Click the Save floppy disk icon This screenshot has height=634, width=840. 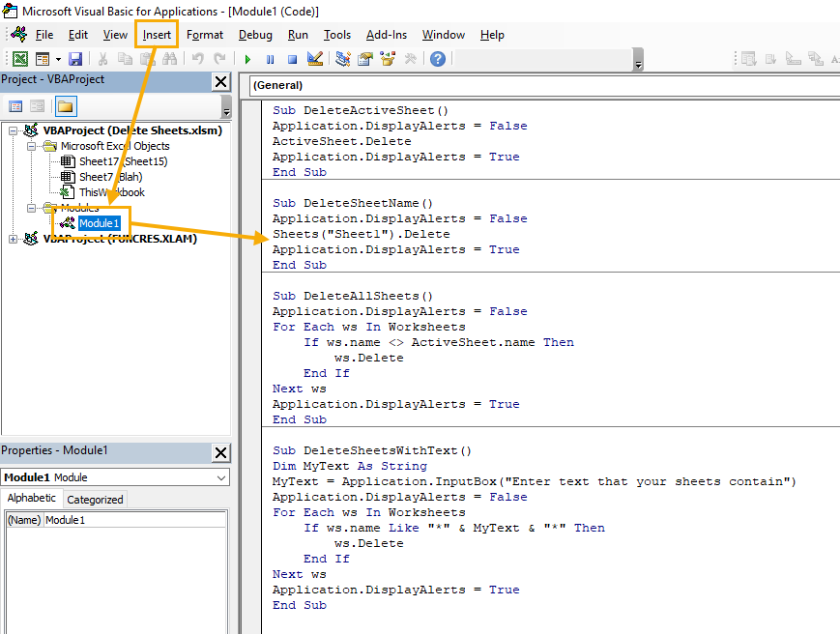[75, 59]
